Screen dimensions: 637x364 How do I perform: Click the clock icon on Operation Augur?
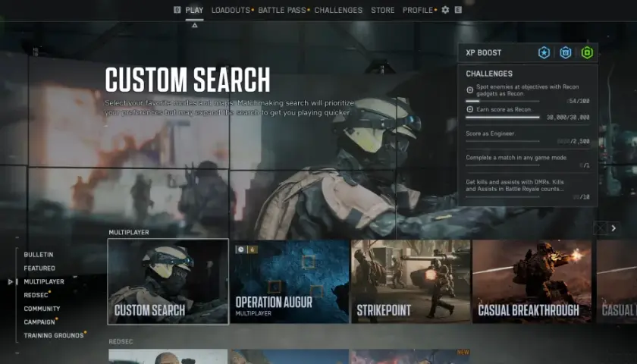click(241, 249)
